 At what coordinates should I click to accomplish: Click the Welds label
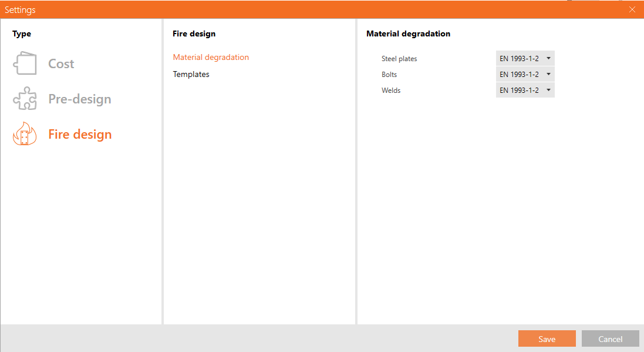coord(391,90)
